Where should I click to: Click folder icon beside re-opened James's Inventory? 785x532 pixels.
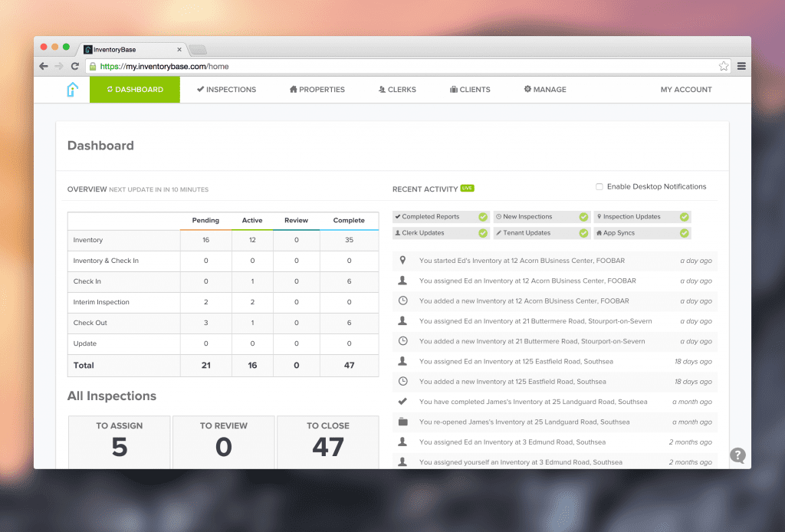(403, 422)
